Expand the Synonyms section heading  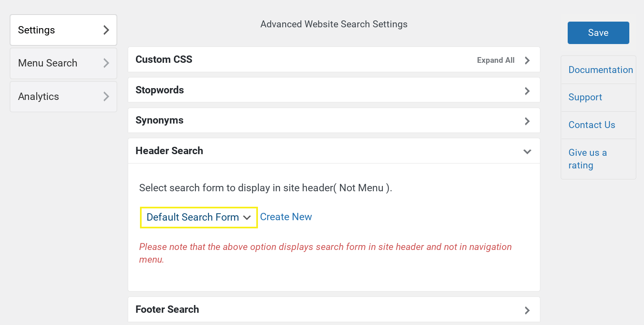[160, 120]
